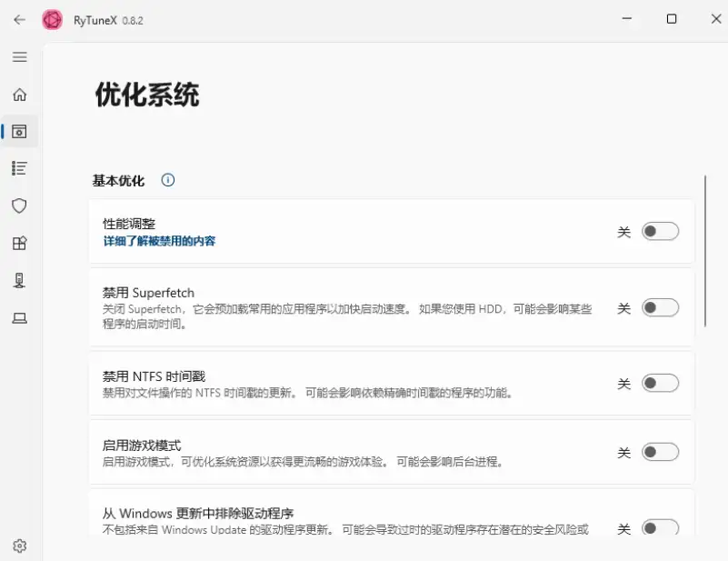Select the Debloat apps package icon
The height and width of the screenshot is (561, 728).
coord(19,243)
